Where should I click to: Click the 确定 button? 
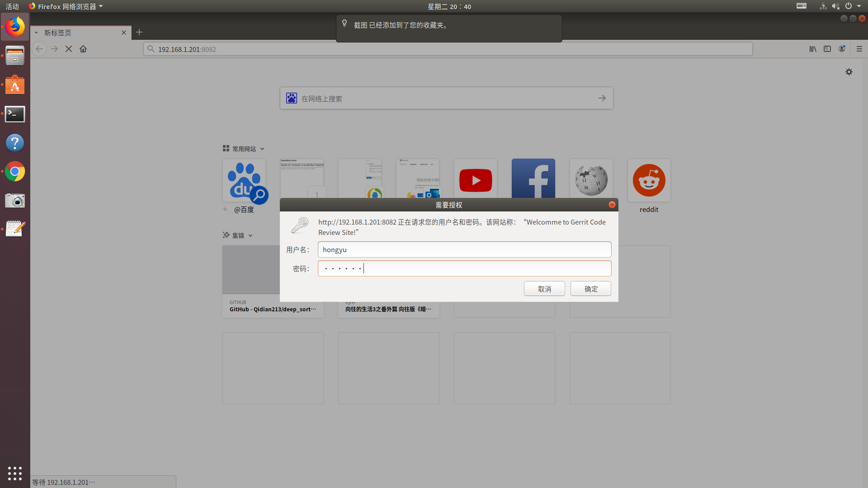(590, 289)
